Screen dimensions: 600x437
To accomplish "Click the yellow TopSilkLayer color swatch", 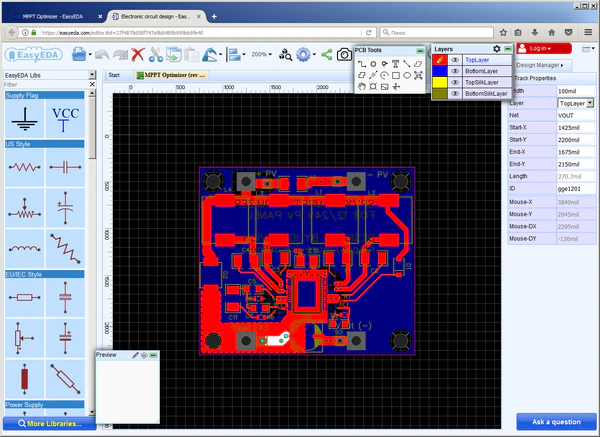I will tap(439, 82).
